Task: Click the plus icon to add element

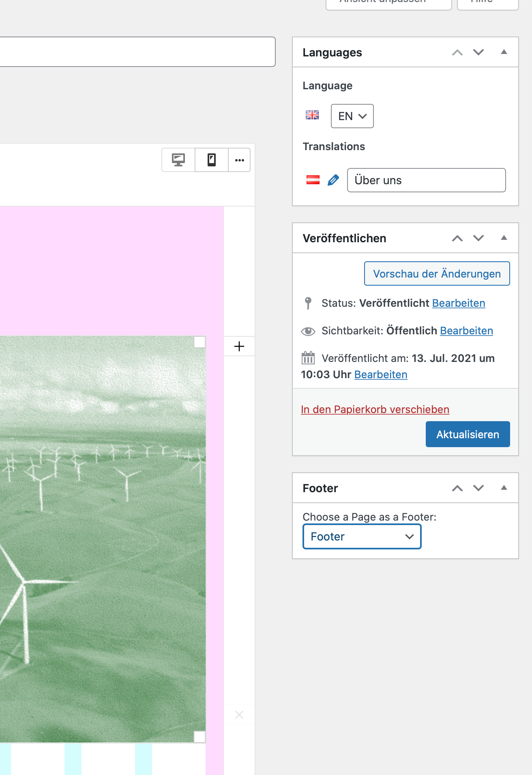Action: (239, 346)
